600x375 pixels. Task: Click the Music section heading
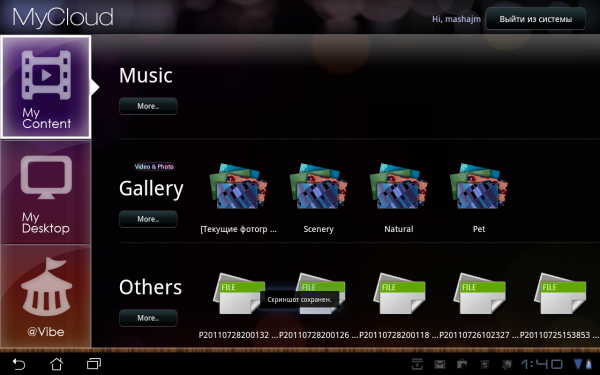[145, 75]
